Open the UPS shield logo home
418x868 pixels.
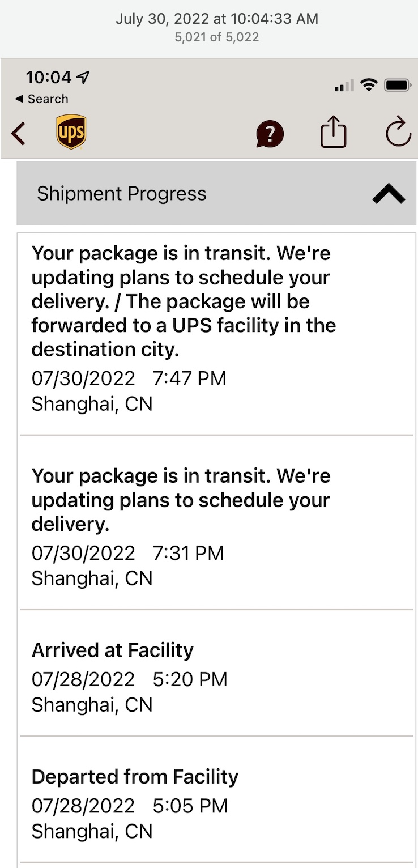pos(71,132)
